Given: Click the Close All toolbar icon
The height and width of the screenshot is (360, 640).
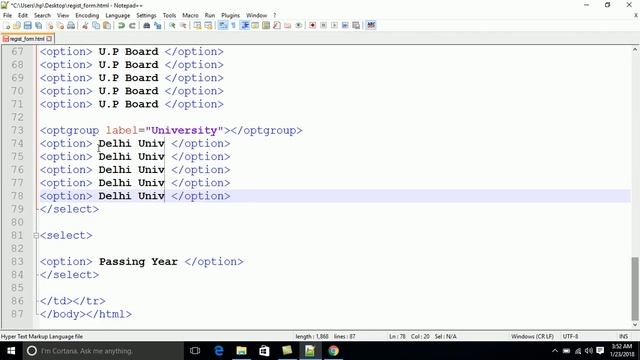Looking at the screenshot, I should pyautogui.click(x=60, y=25).
